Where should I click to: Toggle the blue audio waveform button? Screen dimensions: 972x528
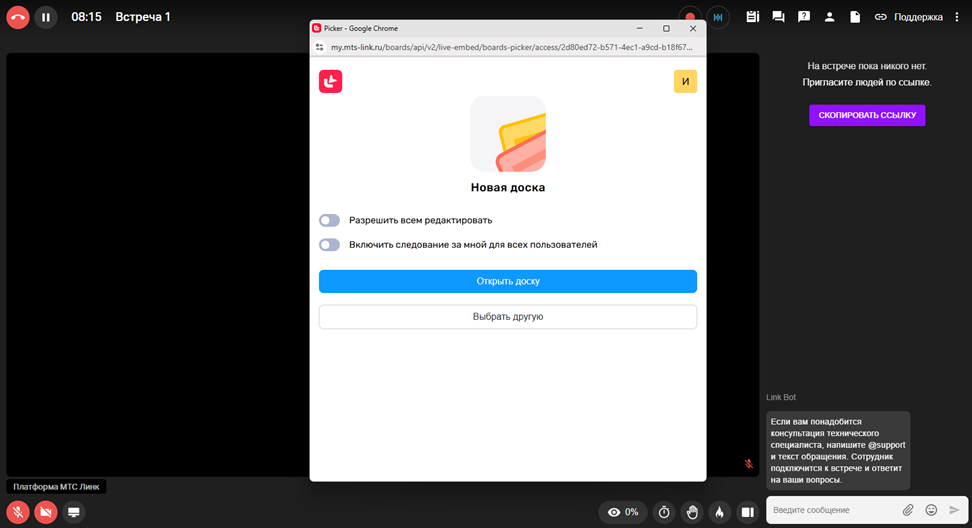718,17
